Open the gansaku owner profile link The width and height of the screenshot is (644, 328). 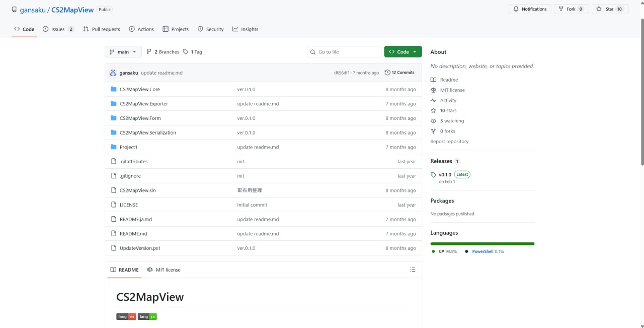pyautogui.click(x=33, y=10)
